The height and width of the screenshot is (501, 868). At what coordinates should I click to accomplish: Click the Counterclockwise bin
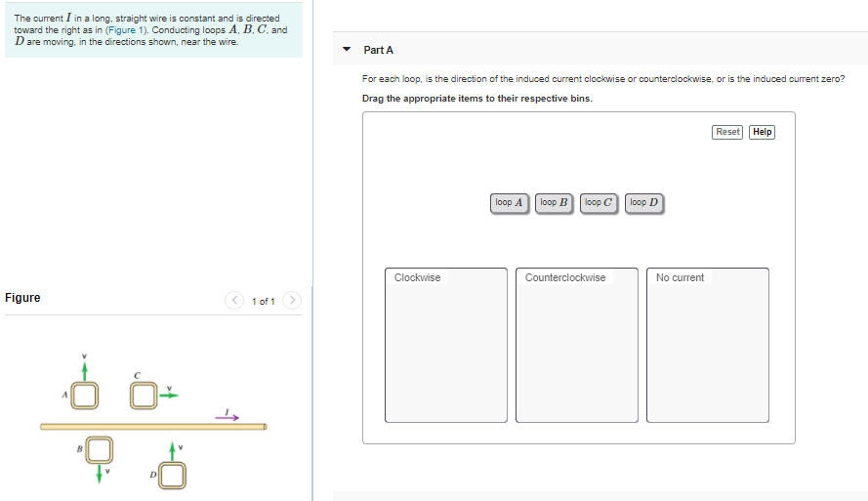(577, 345)
